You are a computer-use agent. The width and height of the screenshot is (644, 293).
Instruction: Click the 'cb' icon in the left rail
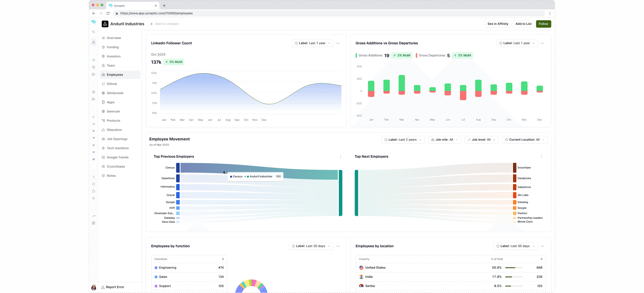94,124
